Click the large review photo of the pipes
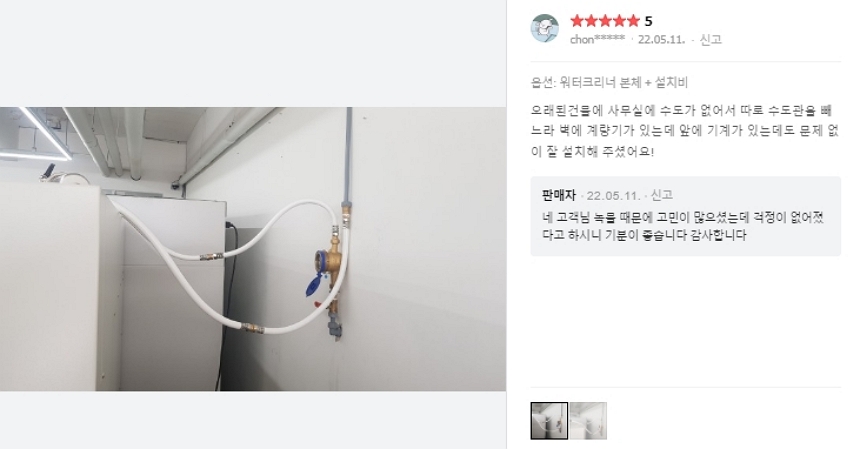 253,249
